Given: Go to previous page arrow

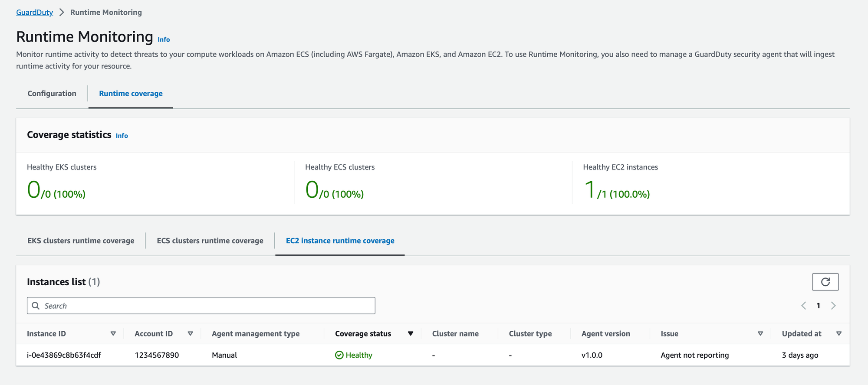Looking at the screenshot, I should point(803,306).
